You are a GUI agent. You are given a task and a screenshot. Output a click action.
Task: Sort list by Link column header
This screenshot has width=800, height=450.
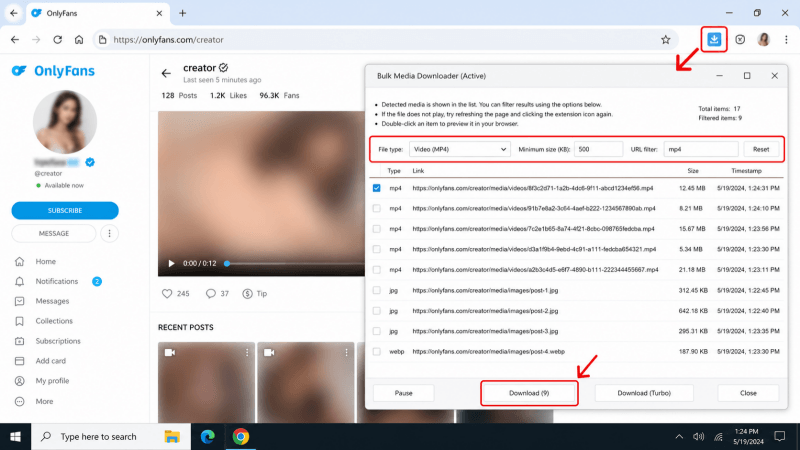tap(418, 171)
